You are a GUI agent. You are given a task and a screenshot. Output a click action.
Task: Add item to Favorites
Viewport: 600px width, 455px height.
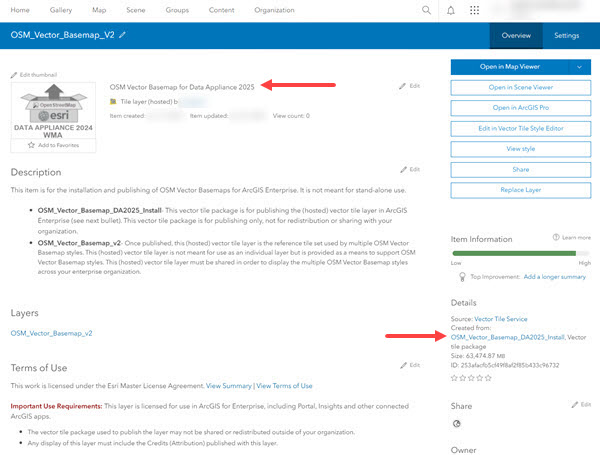pos(53,146)
